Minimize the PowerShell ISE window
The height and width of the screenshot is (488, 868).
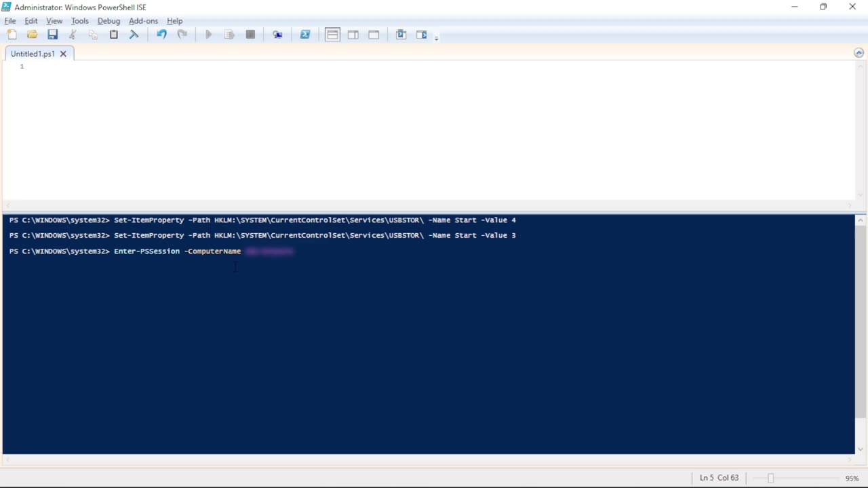(795, 7)
